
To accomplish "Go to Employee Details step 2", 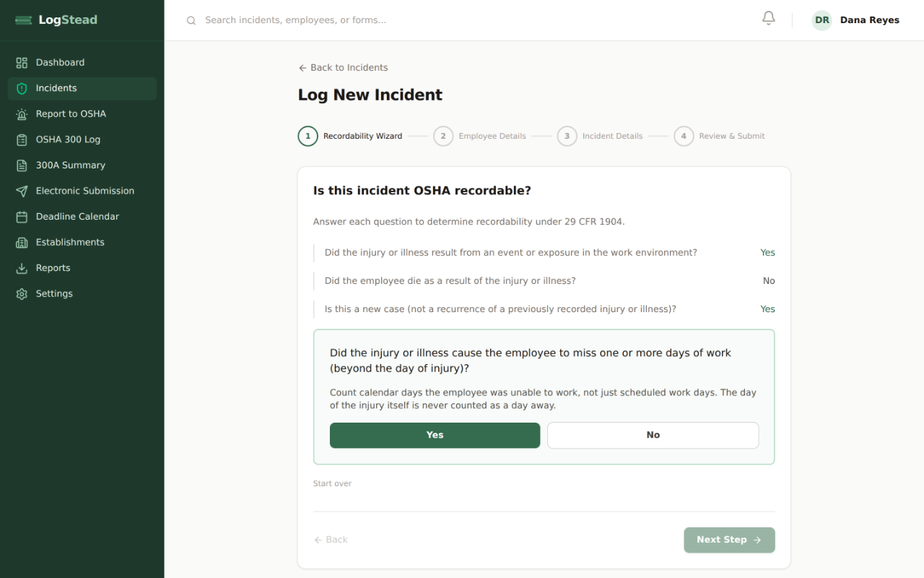I will pos(480,136).
